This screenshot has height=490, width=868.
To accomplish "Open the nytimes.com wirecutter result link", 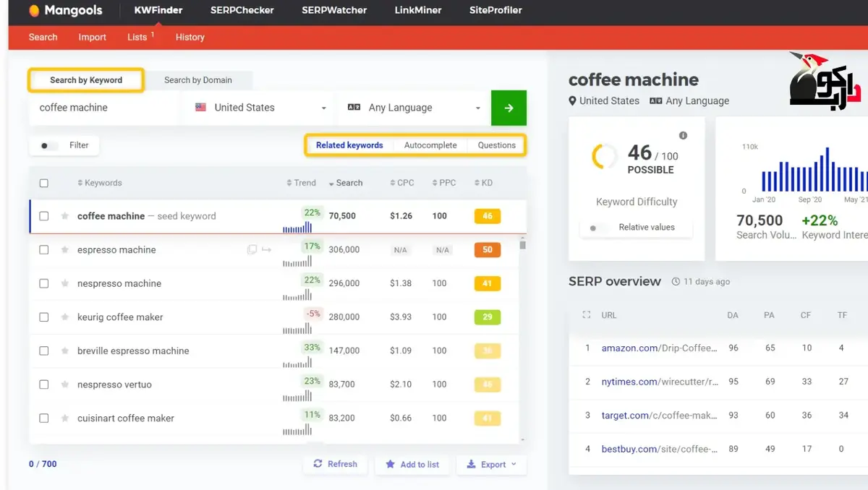I will coord(659,382).
